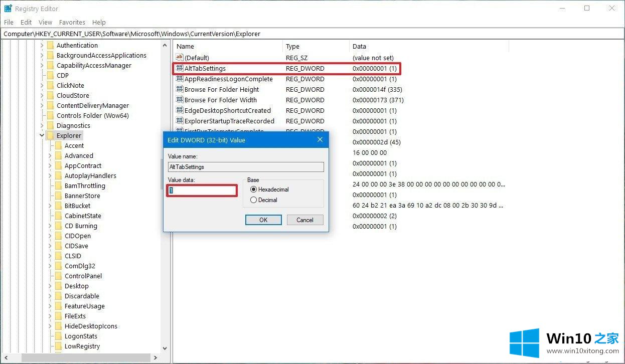The height and width of the screenshot is (364, 625).
Task: Click the ExplorerStartupTraceRecorded value icon
Action: (180, 121)
